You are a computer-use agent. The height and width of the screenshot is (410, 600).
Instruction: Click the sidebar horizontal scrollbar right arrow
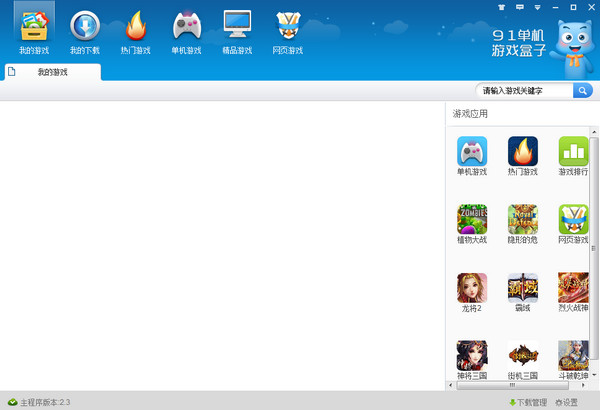tap(584, 385)
